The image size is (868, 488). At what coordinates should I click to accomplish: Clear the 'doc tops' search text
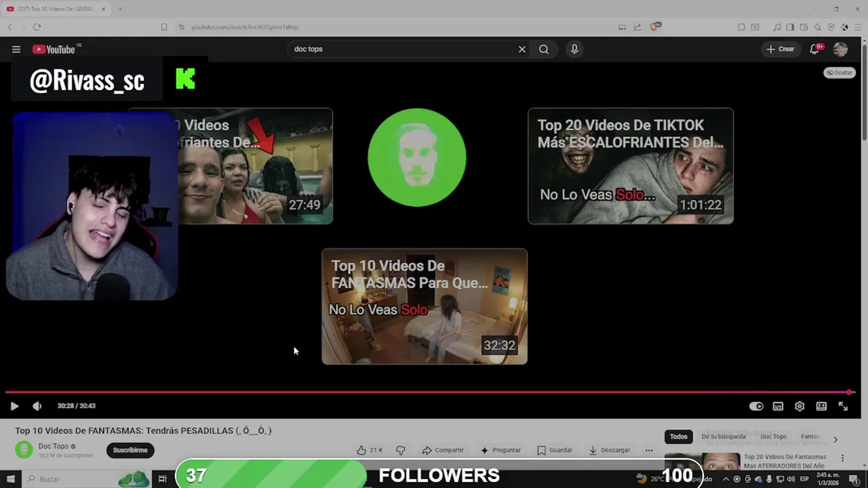(x=522, y=49)
